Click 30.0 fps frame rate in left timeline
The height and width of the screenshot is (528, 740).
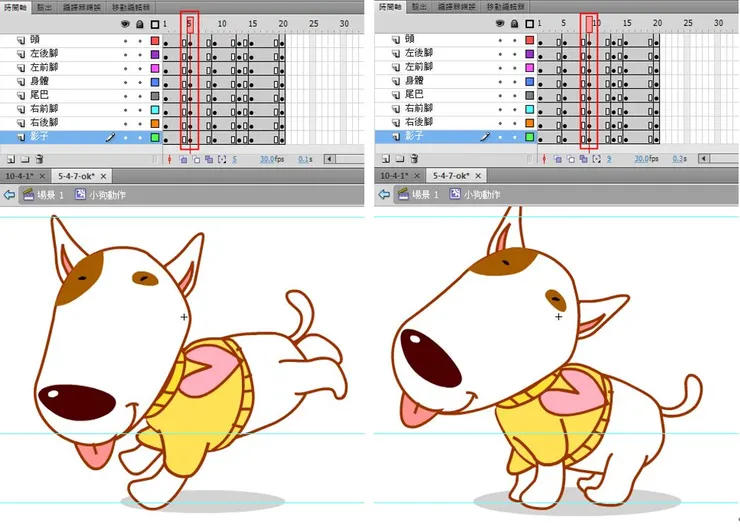tap(272, 159)
